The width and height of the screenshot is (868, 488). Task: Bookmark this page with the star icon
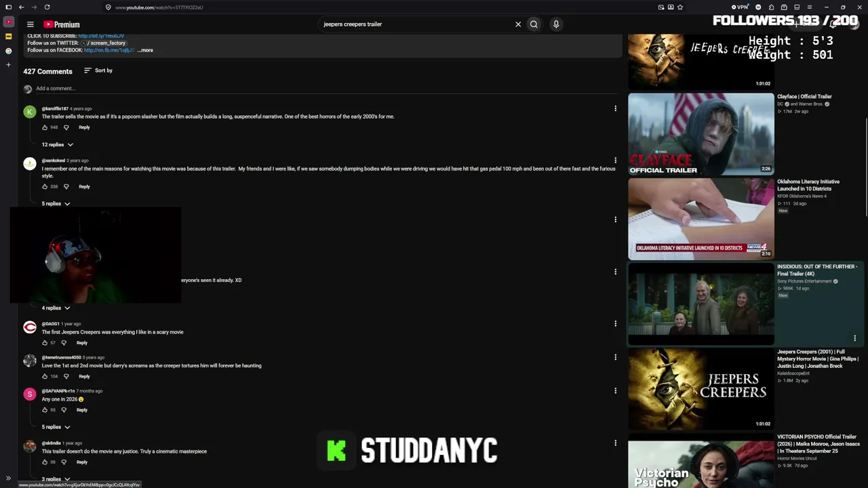point(680,7)
